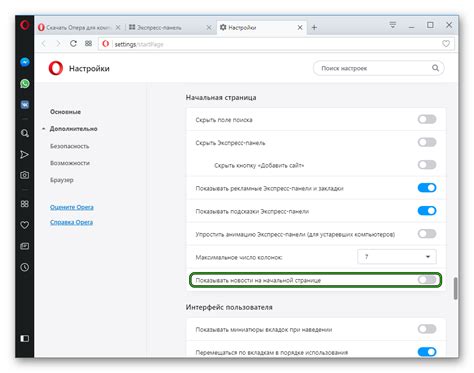This screenshot has width=474, height=373.
Task: Toggle the sidebar panel at bottom left
Action: 25,339
